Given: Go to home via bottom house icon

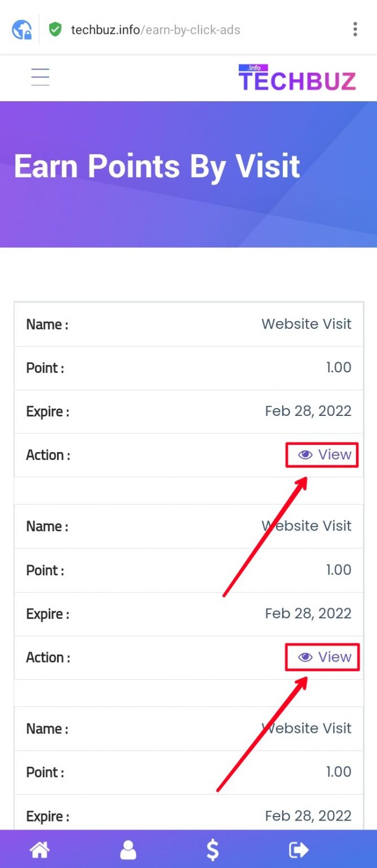Looking at the screenshot, I should 40,849.
